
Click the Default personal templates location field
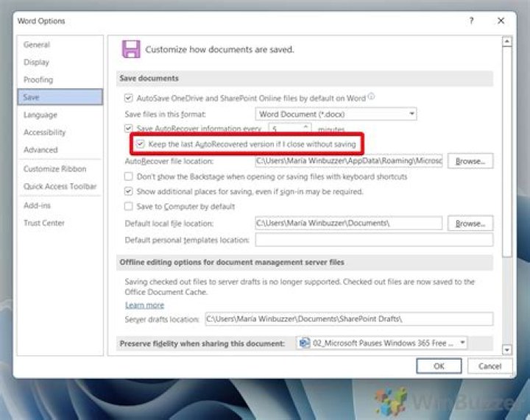pyautogui.click(x=374, y=240)
